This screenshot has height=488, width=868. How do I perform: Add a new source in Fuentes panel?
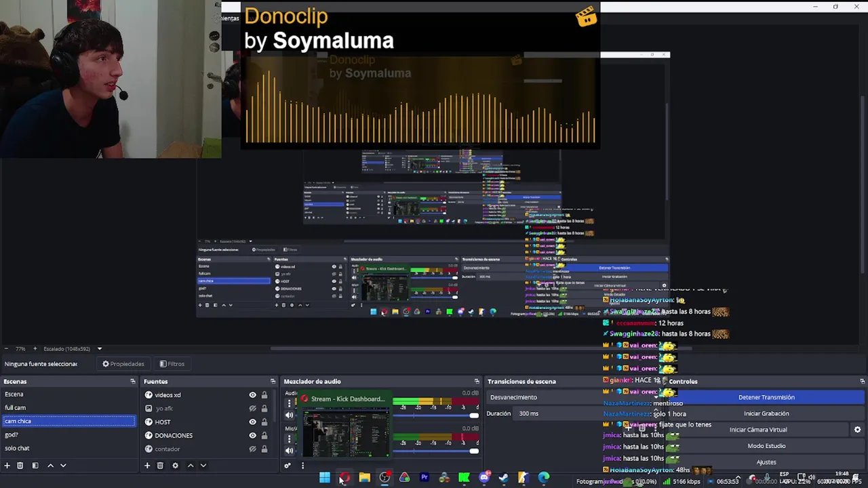coord(147,466)
